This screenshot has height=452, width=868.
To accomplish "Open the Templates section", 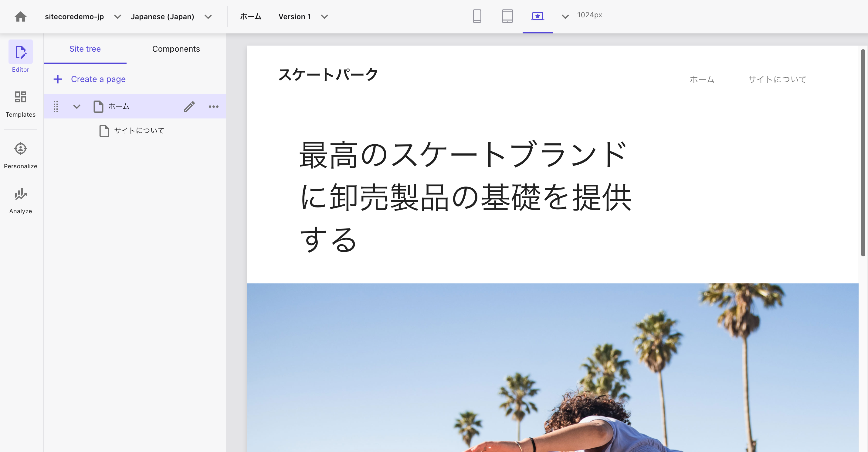I will (x=21, y=104).
